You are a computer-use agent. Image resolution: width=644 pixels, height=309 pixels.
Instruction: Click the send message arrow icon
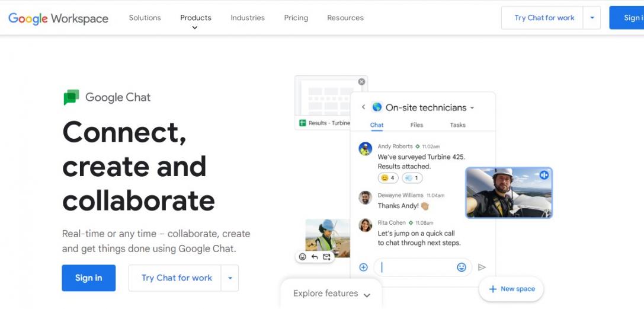point(482,267)
